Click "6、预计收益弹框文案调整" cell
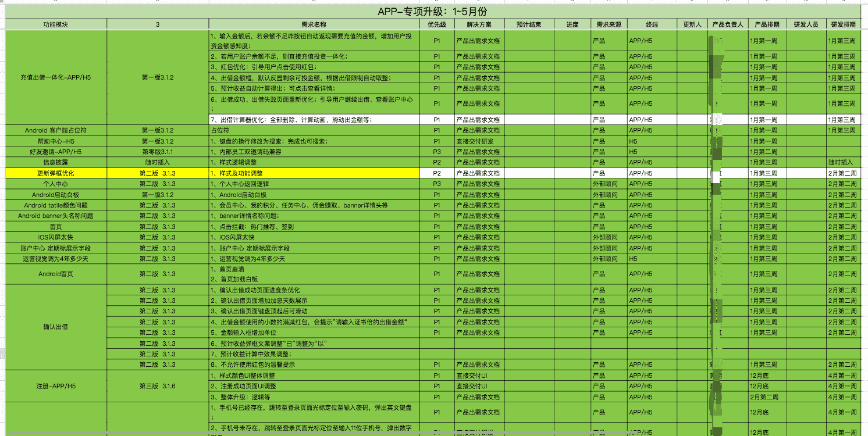 tap(314, 344)
